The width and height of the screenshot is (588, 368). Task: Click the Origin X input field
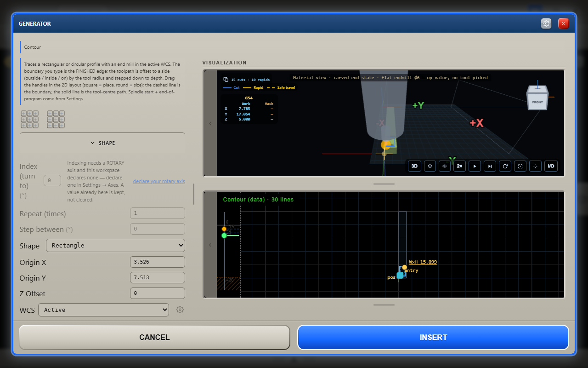158,262
